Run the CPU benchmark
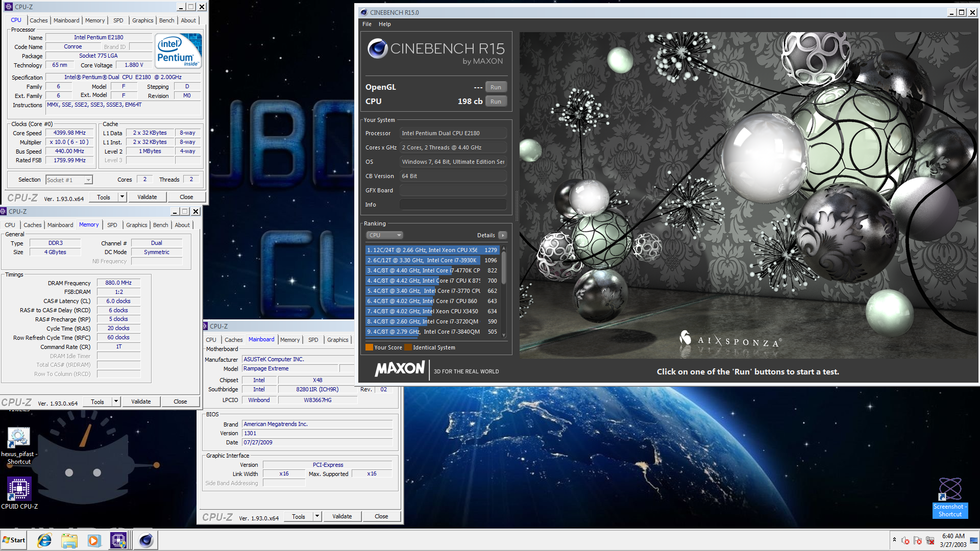This screenshot has width=980, height=551. point(496,102)
